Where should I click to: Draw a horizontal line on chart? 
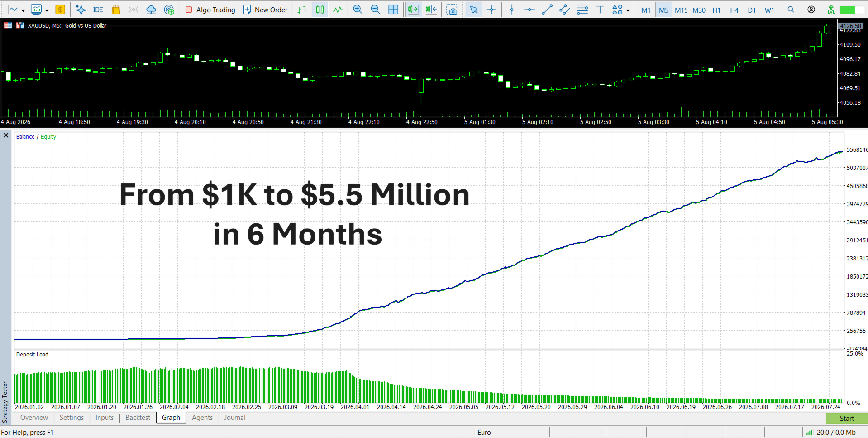point(529,10)
